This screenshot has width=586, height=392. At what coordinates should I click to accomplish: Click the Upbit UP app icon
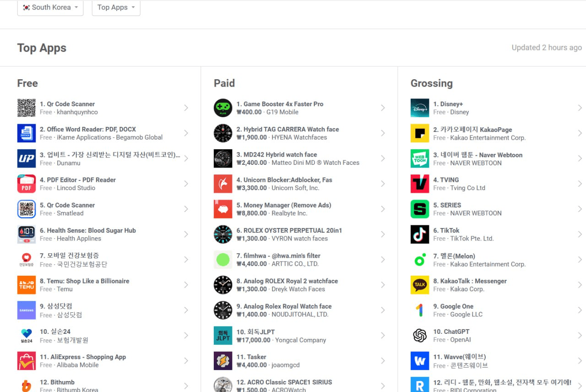[x=27, y=158]
